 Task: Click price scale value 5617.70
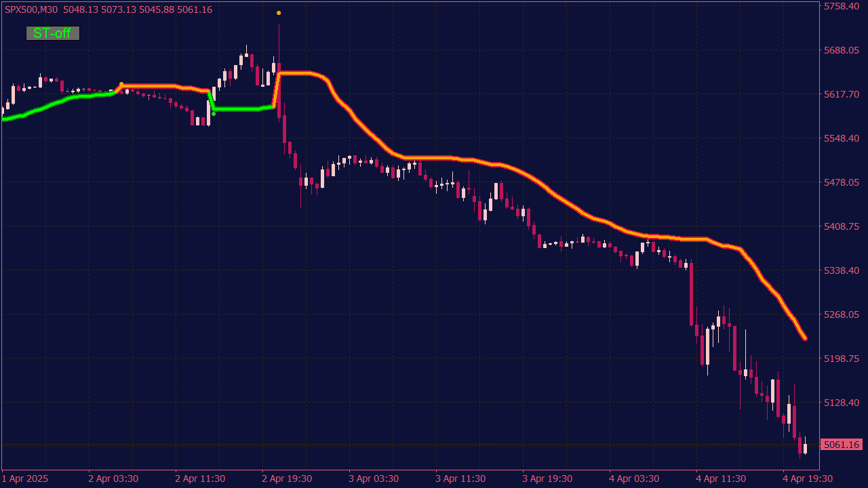(x=842, y=94)
